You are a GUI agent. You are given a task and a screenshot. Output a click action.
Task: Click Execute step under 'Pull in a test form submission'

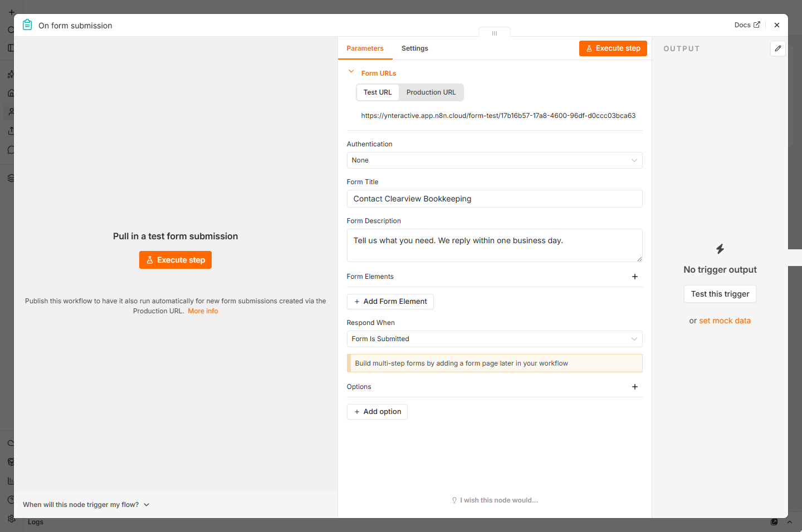tap(175, 260)
